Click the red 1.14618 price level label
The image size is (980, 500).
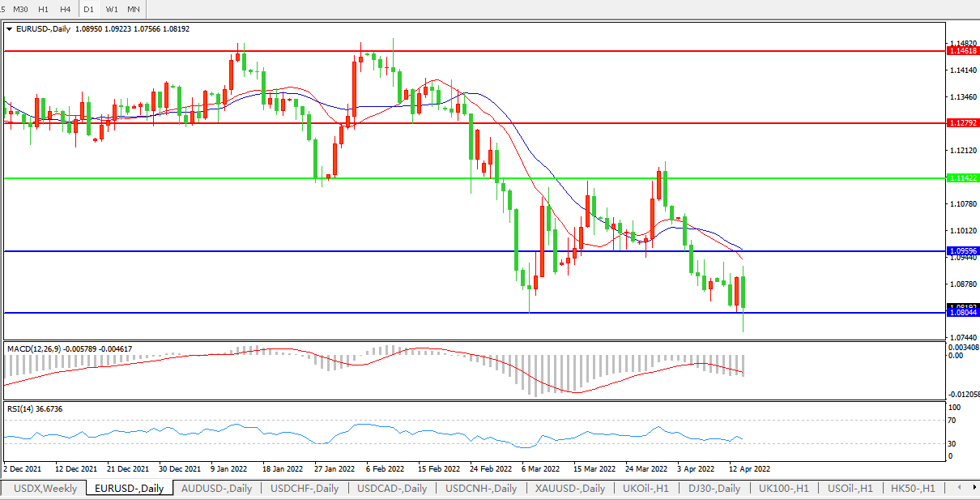963,50
